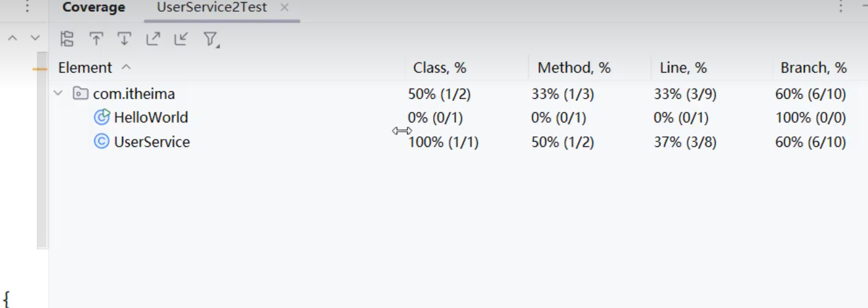
Task: Click the Flatten Packages toolbar icon
Action: [x=67, y=39]
